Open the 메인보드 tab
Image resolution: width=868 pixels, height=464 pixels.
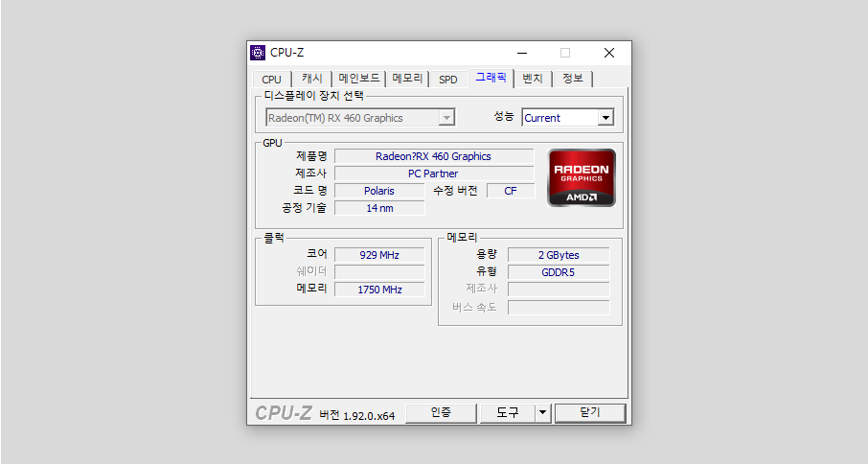click(359, 80)
